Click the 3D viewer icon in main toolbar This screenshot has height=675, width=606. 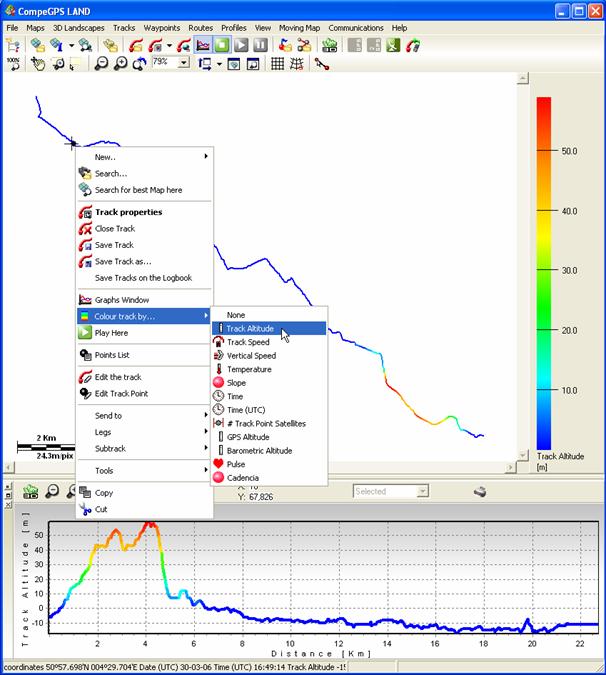pyautogui.click(x=329, y=45)
